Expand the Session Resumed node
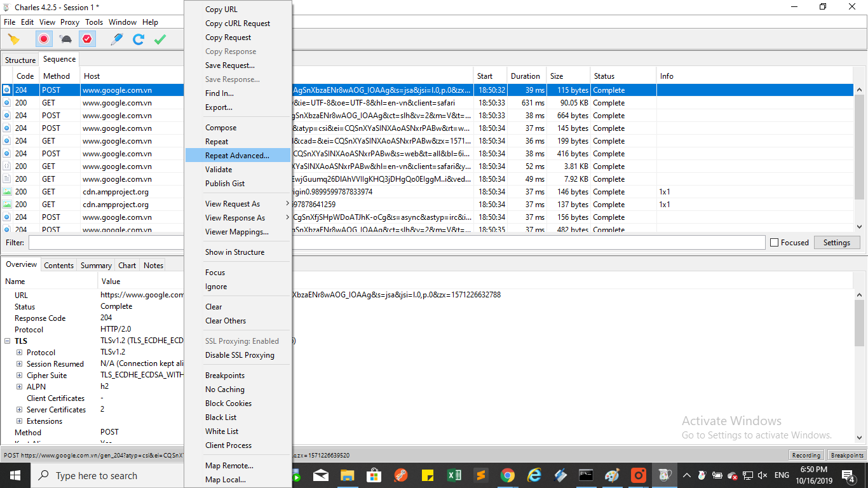 point(19,364)
